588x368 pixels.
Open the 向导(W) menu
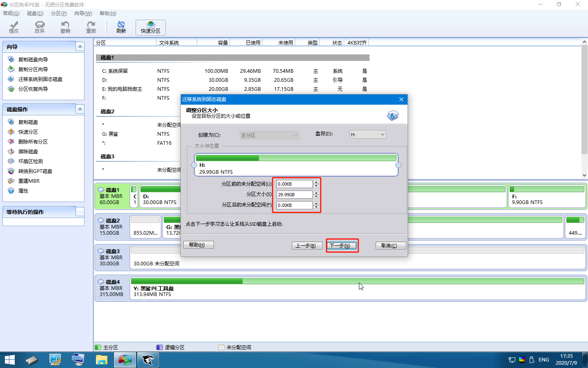(x=83, y=13)
